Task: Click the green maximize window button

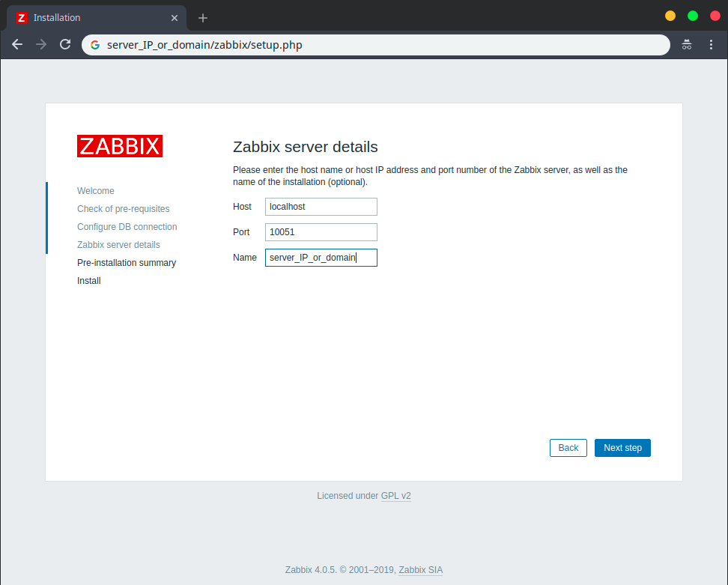Action: (693, 16)
